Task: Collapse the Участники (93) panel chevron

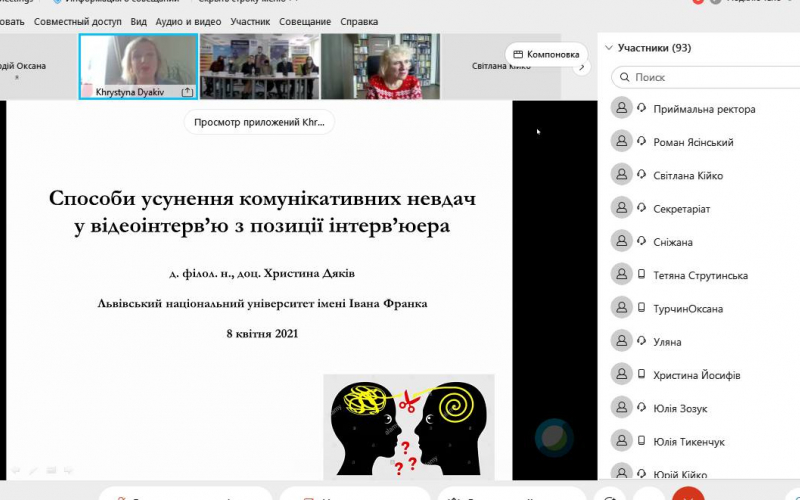Action: point(608,48)
